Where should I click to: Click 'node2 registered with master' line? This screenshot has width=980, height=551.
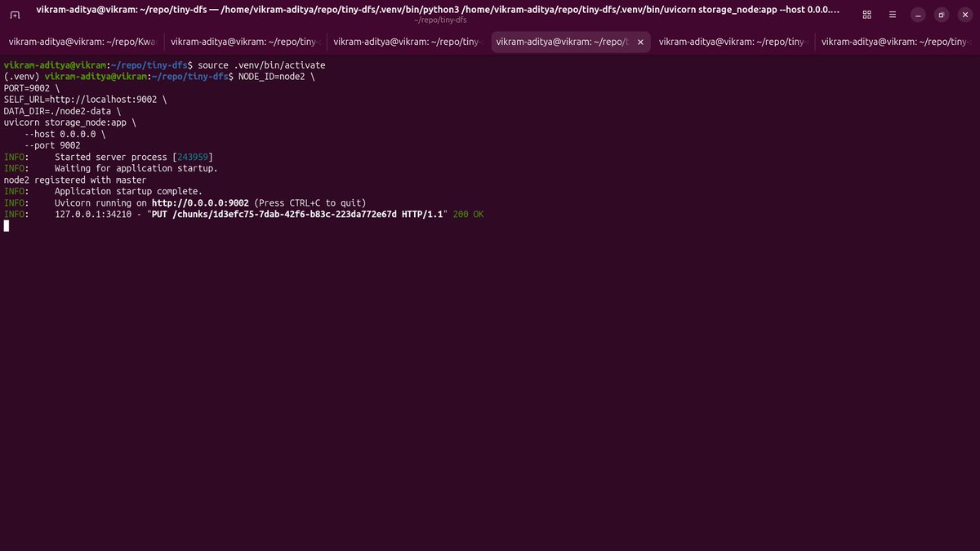pos(75,180)
